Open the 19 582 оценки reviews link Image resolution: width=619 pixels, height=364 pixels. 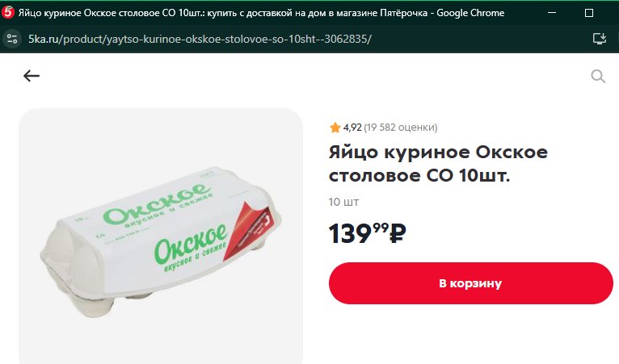tap(400, 128)
